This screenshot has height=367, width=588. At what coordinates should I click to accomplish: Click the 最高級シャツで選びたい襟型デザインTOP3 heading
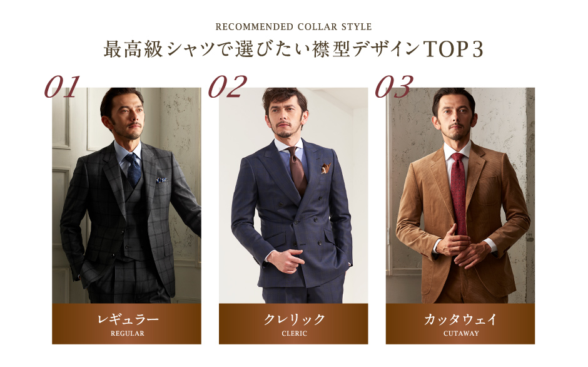pos(293,49)
